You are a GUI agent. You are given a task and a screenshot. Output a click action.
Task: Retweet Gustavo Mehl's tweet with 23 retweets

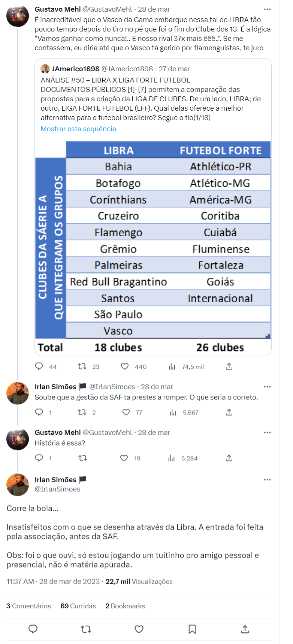point(82,366)
